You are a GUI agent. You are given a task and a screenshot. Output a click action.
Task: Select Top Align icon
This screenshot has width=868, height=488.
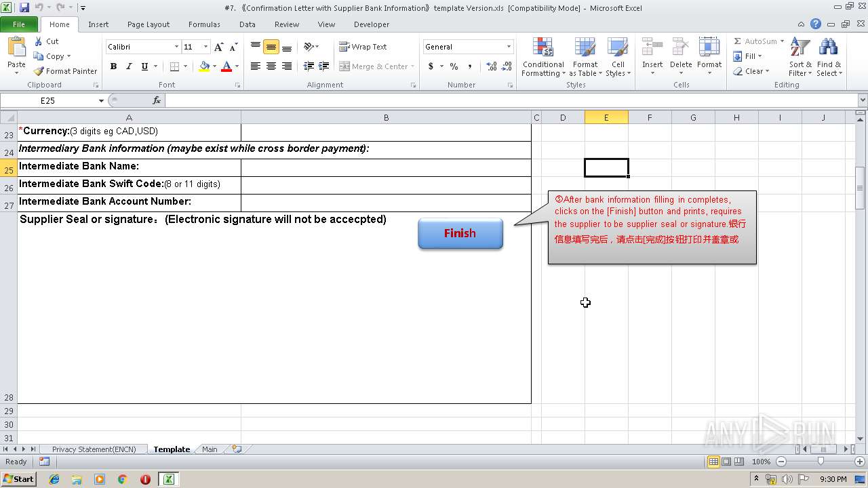256,47
